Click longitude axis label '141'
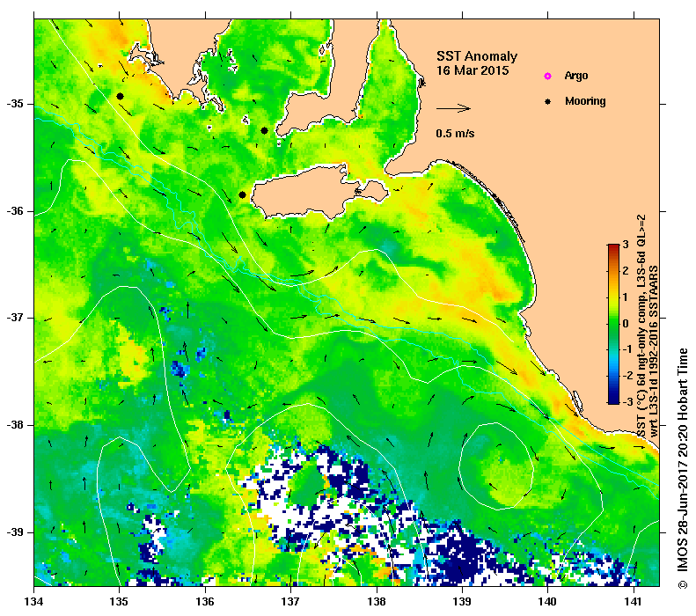 point(634,601)
